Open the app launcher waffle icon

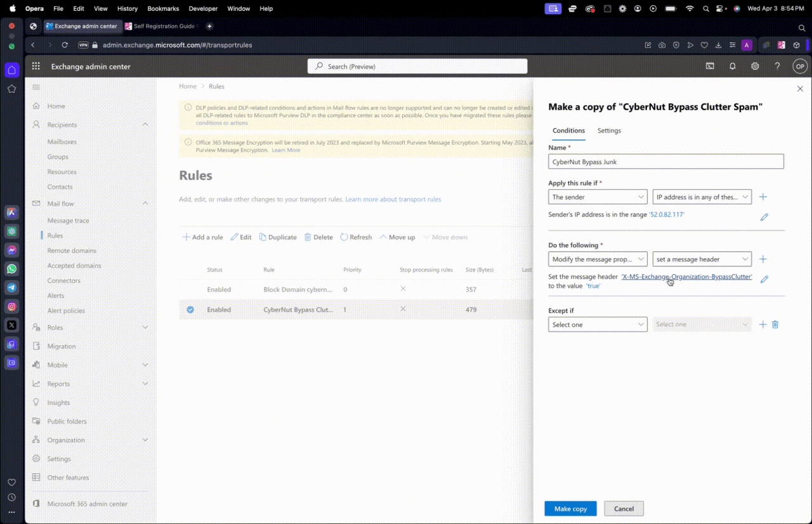tap(36, 66)
